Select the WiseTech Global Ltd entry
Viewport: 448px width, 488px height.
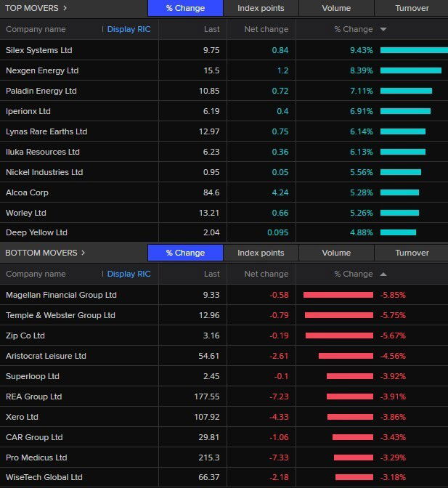[x=44, y=477]
